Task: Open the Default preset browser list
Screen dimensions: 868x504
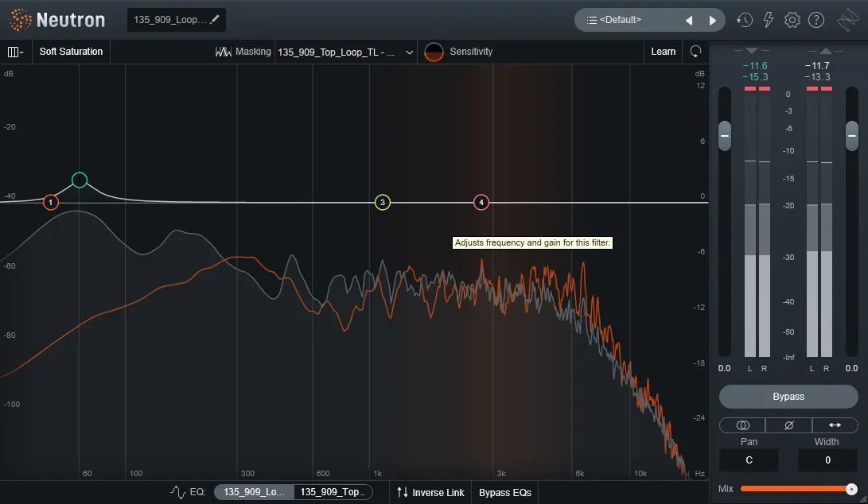Action: pyautogui.click(x=629, y=20)
